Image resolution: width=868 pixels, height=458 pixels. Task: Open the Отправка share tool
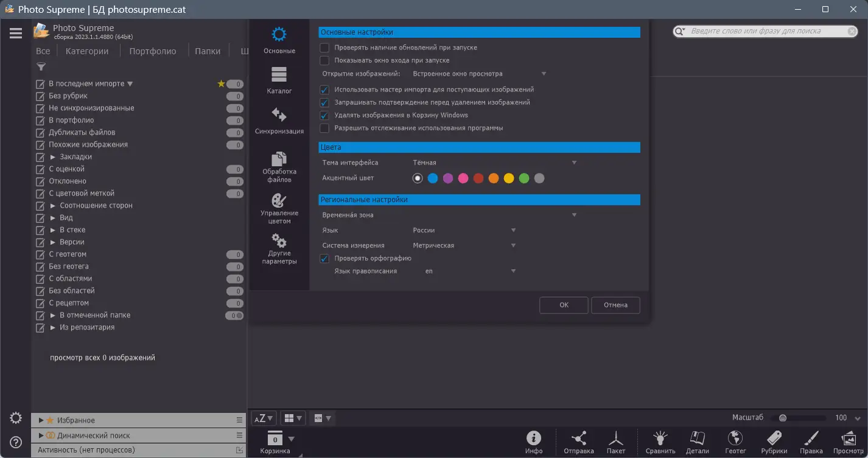(579, 442)
